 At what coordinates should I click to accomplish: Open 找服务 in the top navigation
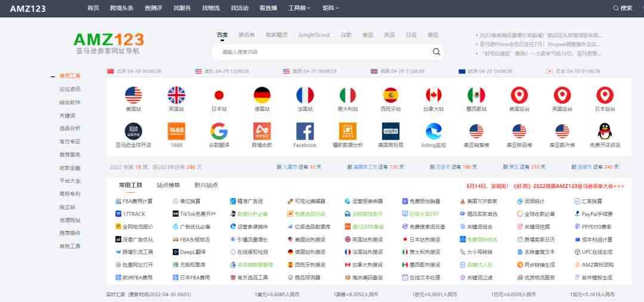pyautogui.click(x=182, y=8)
